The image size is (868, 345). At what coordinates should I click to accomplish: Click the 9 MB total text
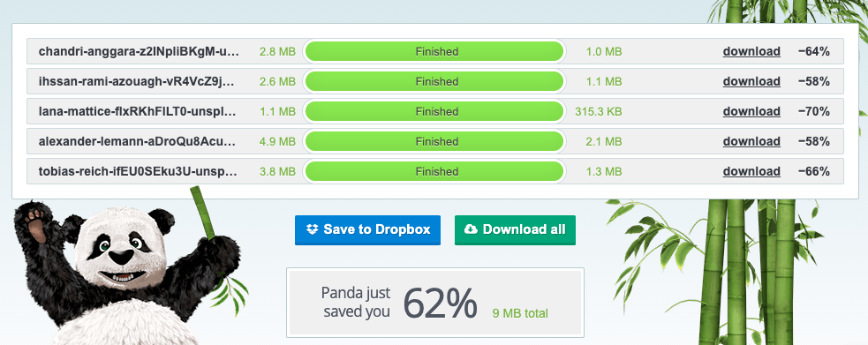(520, 313)
